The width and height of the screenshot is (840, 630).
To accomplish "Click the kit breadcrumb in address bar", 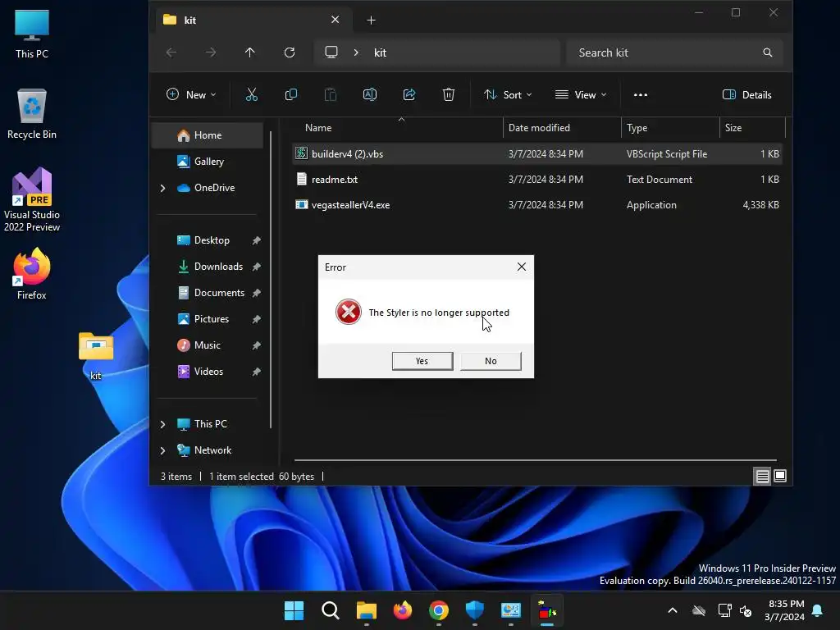I will pyautogui.click(x=380, y=52).
